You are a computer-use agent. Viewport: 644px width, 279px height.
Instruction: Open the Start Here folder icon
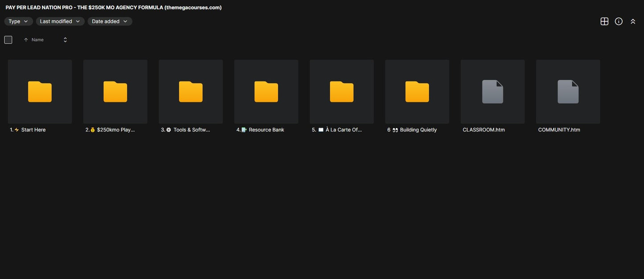coord(40,92)
